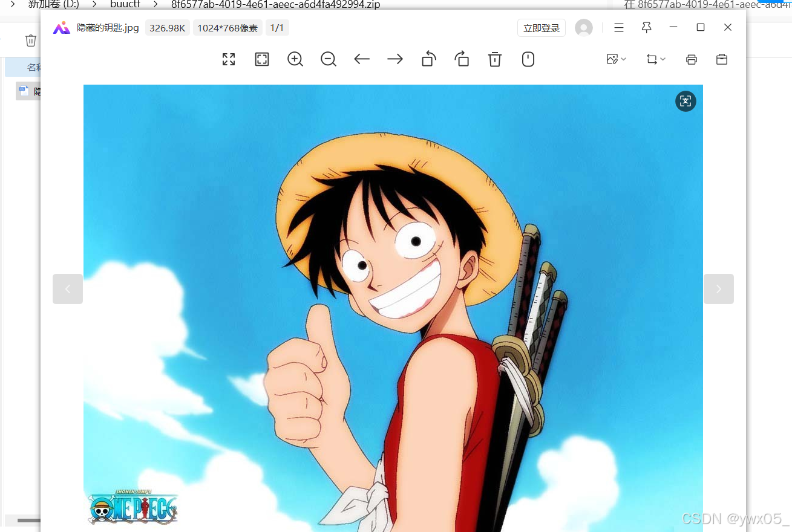
Task: Enter full-screen view with the expand arrows icon
Action: [229, 59]
